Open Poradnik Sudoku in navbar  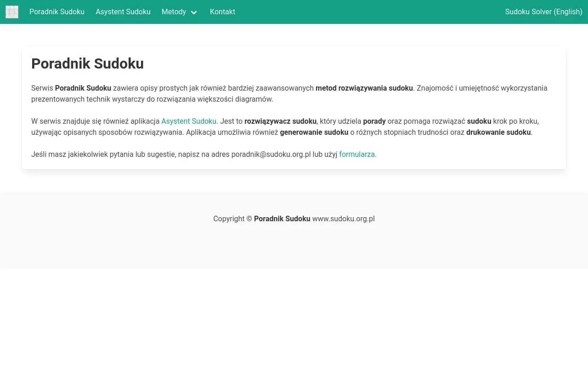pos(57,12)
